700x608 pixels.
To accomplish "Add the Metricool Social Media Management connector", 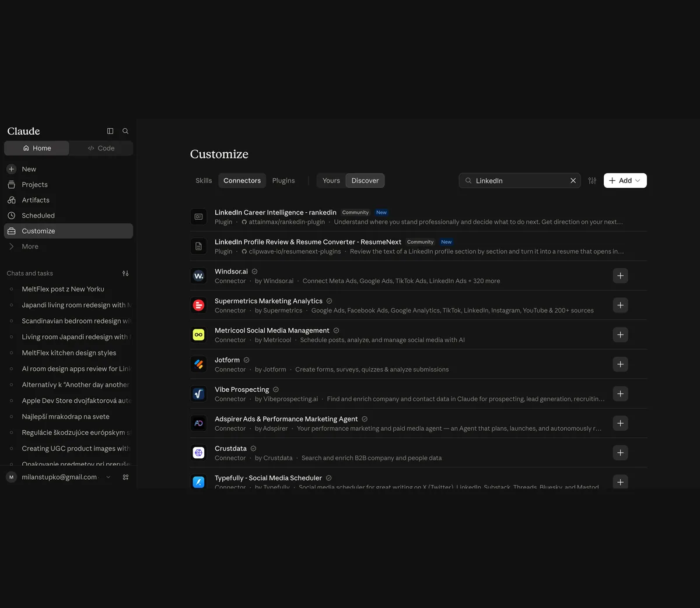I will 620,335.
